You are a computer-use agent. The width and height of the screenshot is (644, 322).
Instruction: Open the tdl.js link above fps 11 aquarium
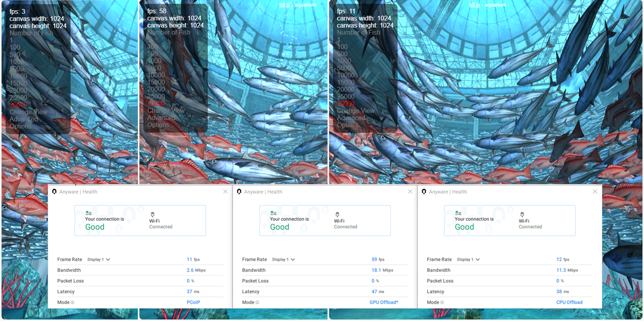[474, 5]
